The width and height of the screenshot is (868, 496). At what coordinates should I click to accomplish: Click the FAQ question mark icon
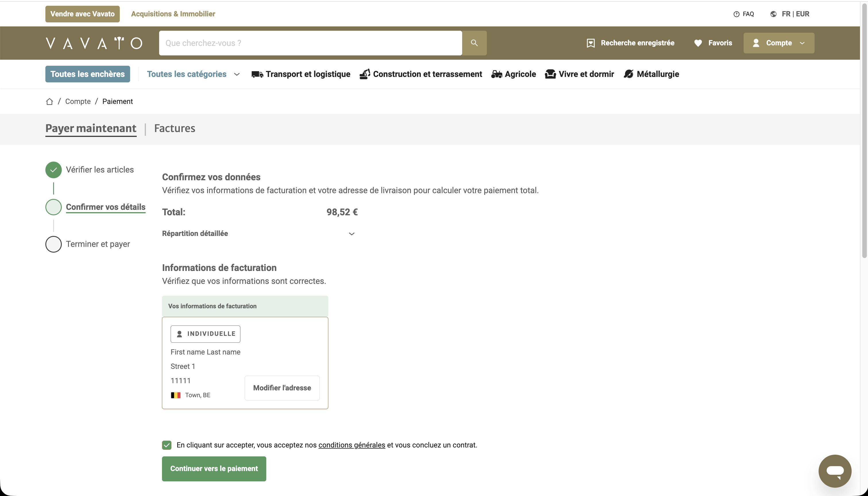pos(736,14)
